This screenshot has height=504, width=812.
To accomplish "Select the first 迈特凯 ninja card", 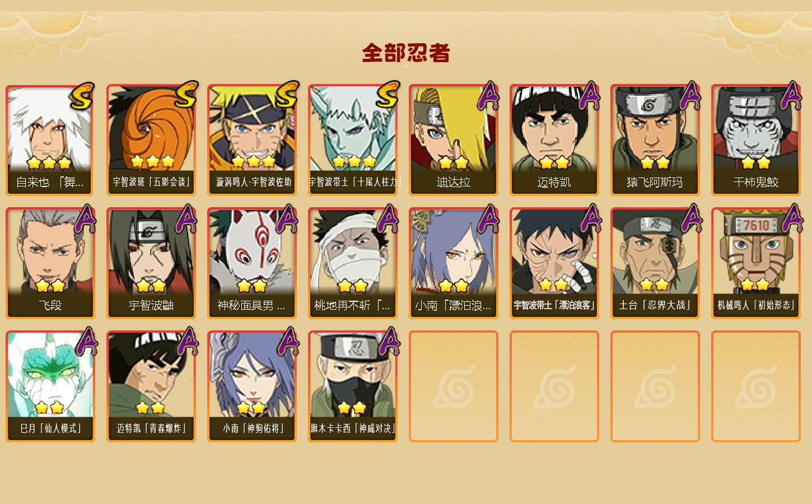I will [x=554, y=140].
